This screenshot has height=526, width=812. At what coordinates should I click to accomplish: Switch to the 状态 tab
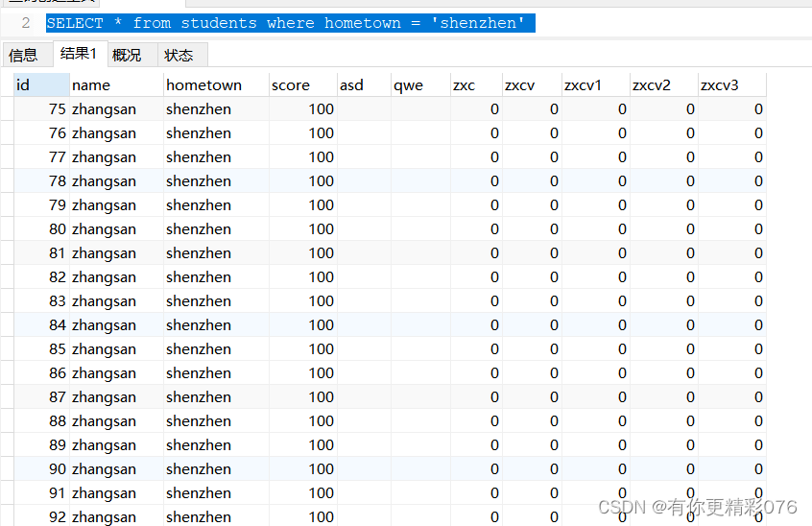(182, 55)
